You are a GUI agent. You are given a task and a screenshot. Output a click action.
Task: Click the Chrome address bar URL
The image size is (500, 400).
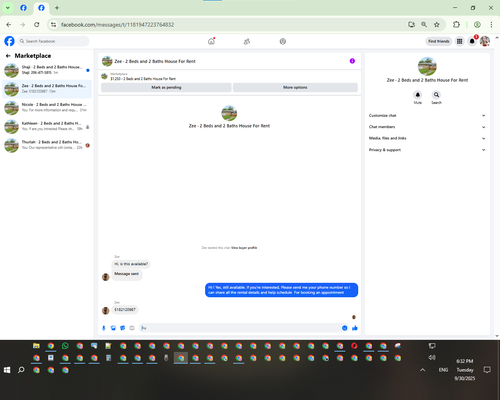pos(117,25)
